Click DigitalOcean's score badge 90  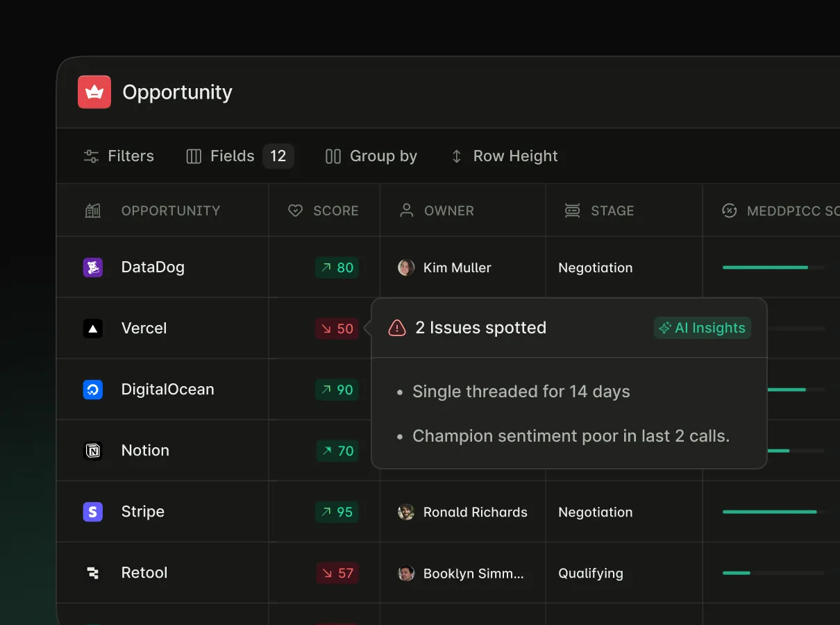[x=337, y=390]
